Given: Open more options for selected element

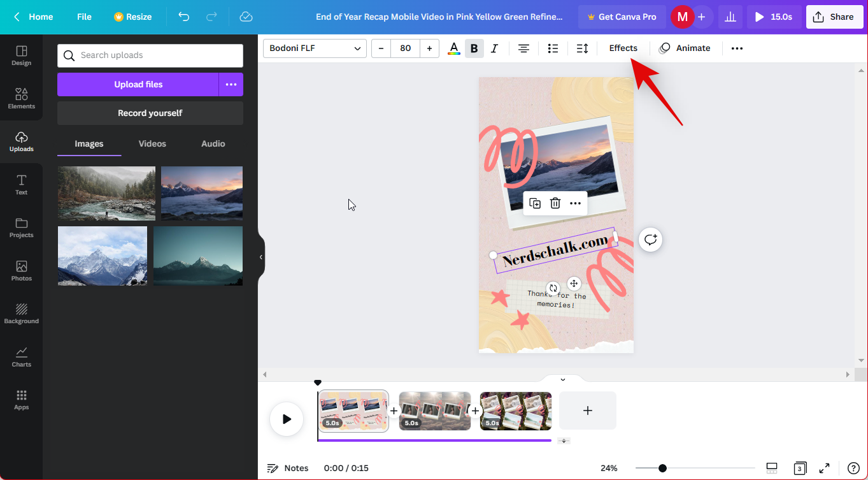Looking at the screenshot, I should pyautogui.click(x=575, y=203).
